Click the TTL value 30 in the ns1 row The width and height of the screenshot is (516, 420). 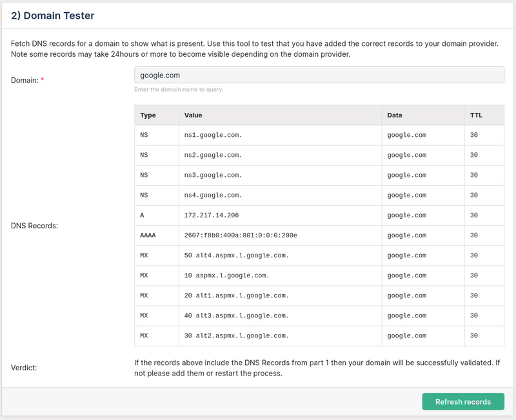coord(474,135)
